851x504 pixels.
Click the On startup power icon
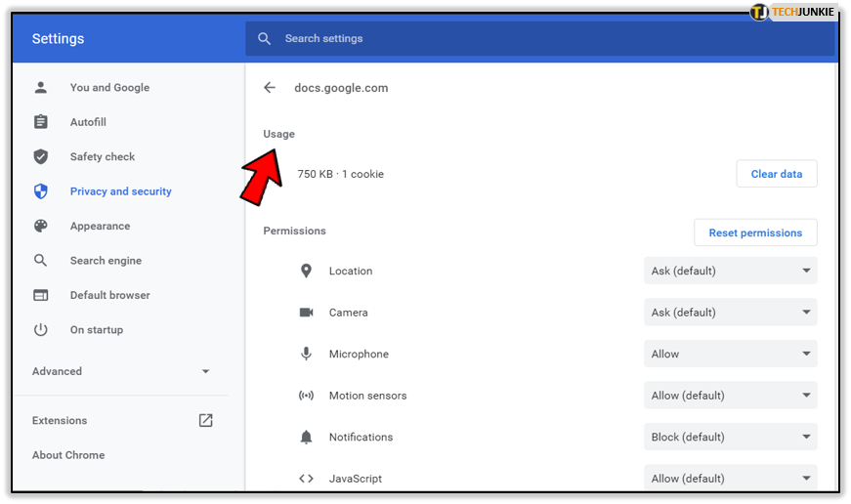point(41,330)
